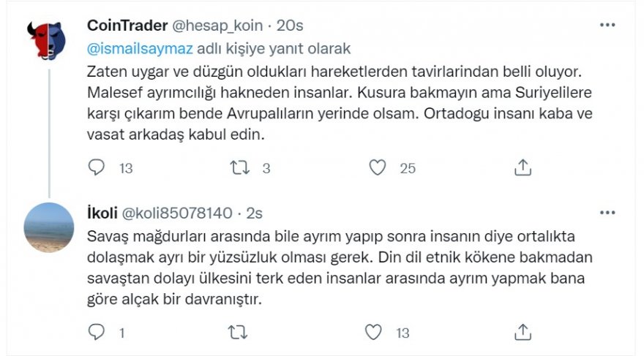
Task: Retweet CoinTrader's tweet
Action: pyautogui.click(x=240, y=168)
